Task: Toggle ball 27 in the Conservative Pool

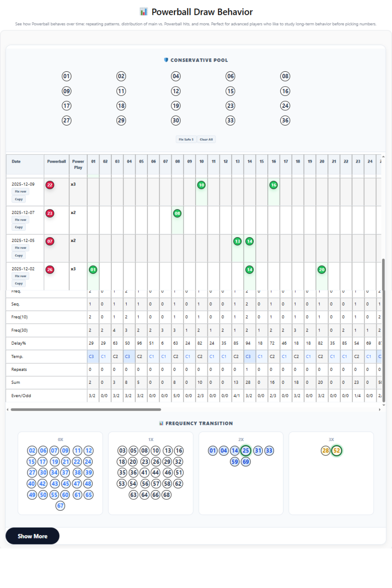Action: (67, 120)
